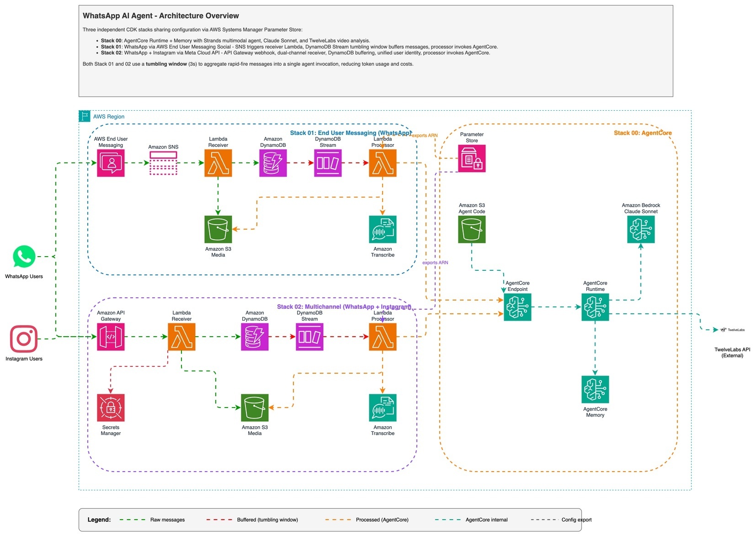Select the 'TwelveLabs API (External)' label
The height and width of the screenshot is (537, 756).
coord(732,352)
